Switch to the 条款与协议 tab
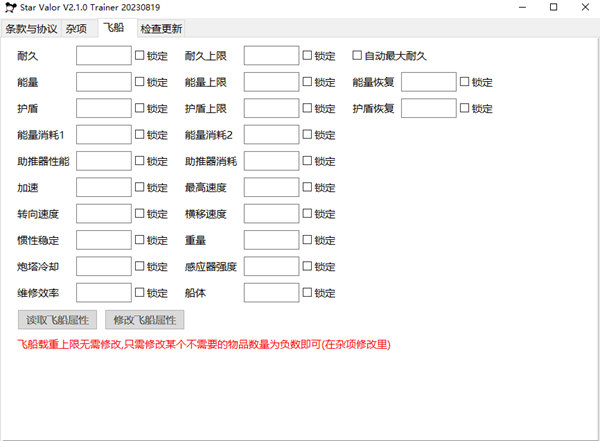Image resolution: width=600 pixels, height=441 pixels. coord(31,29)
